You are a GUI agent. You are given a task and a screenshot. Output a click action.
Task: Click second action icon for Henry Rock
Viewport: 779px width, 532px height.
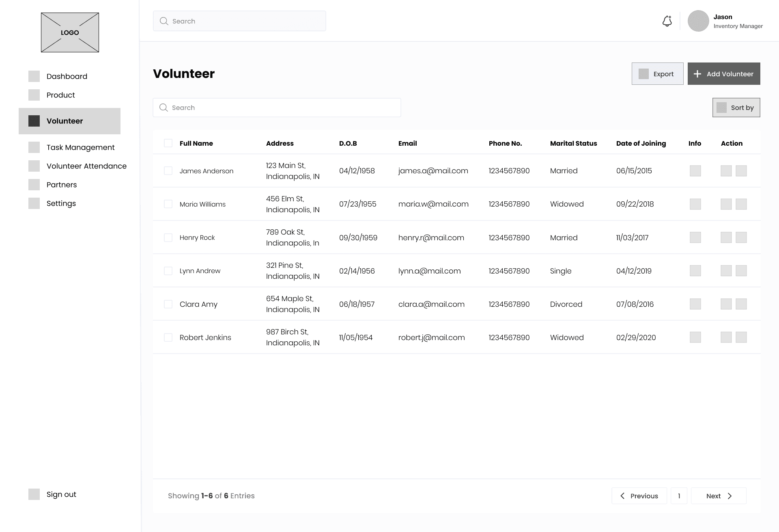pyautogui.click(x=741, y=237)
